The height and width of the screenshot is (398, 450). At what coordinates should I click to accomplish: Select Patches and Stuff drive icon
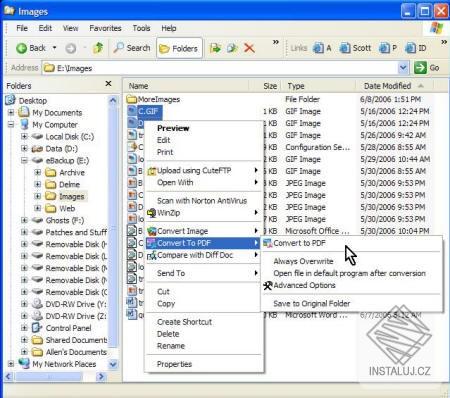click(37, 232)
